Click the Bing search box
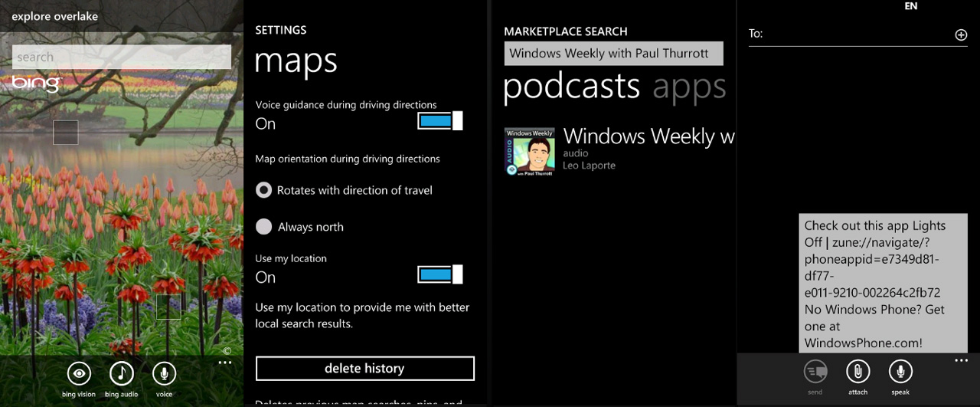This screenshot has height=407, width=980. pyautogui.click(x=122, y=57)
